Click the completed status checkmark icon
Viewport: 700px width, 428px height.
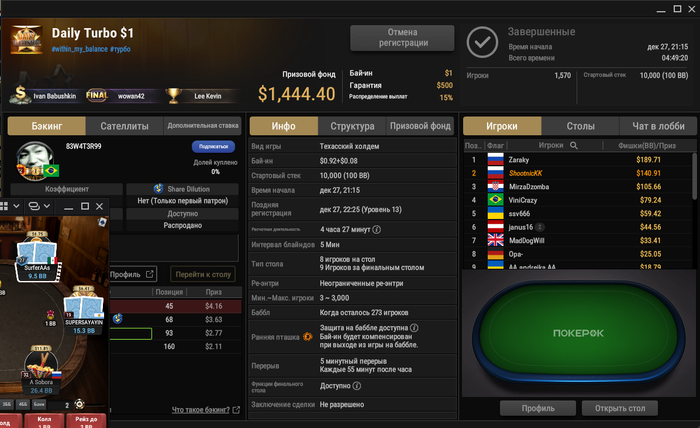click(482, 42)
